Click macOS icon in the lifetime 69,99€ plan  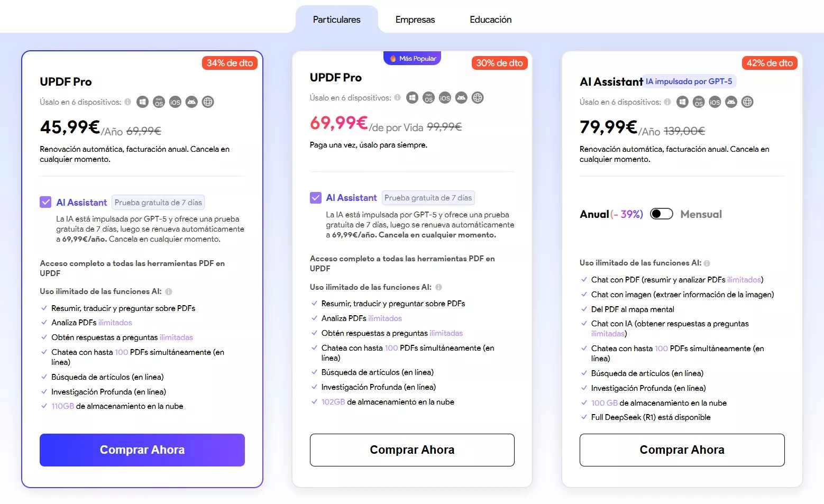(x=428, y=98)
